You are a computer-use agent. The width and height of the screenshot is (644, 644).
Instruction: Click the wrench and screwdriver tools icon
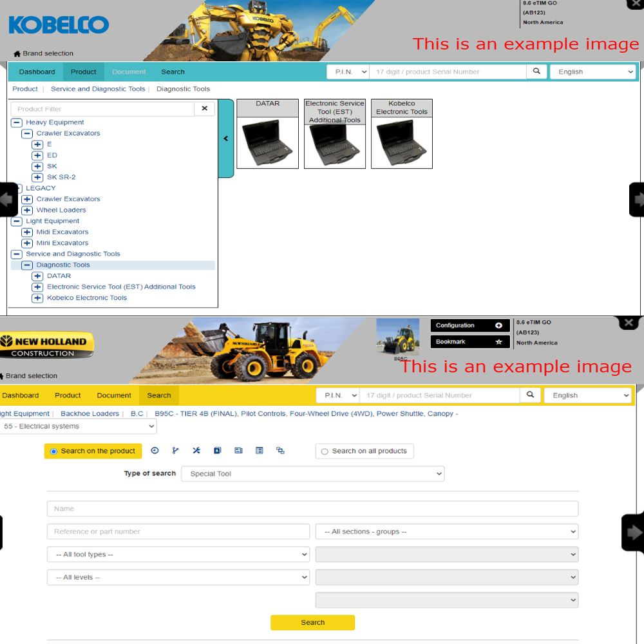(x=196, y=451)
